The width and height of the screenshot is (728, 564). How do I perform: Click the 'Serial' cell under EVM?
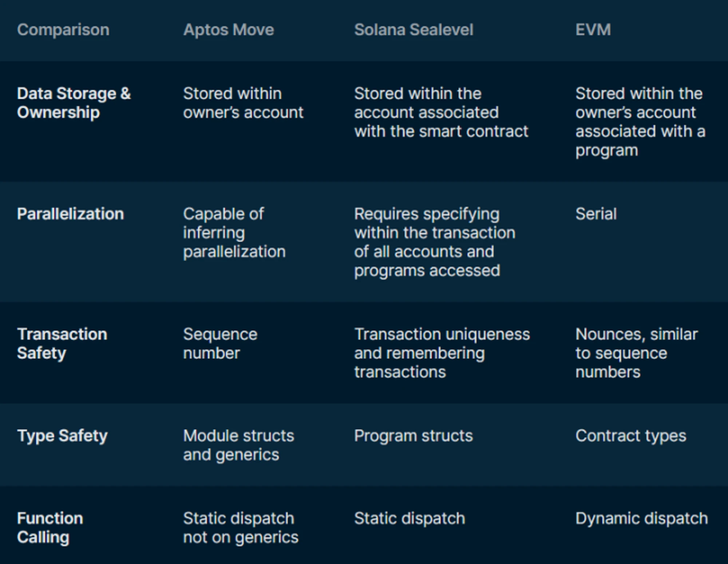click(596, 214)
